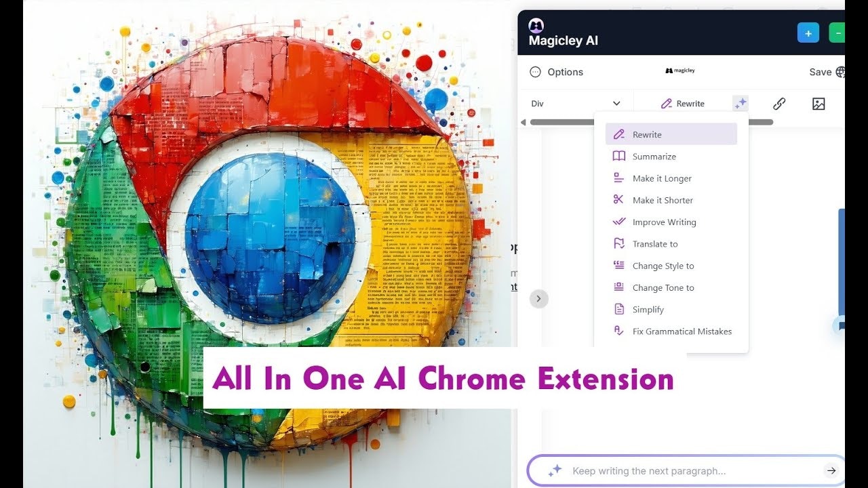This screenshot has height=488, width=868.
Task: Send the prompt with the arrow icon
Action: coord(831,470)
